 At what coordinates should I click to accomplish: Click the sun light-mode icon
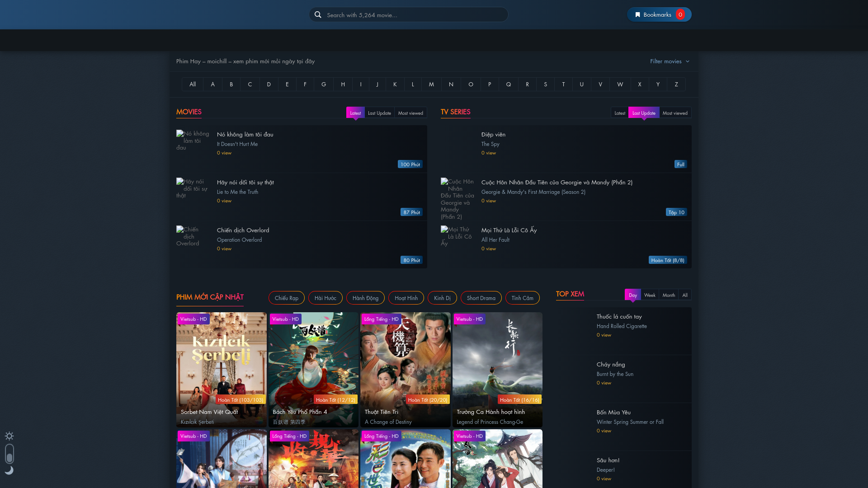9,436
